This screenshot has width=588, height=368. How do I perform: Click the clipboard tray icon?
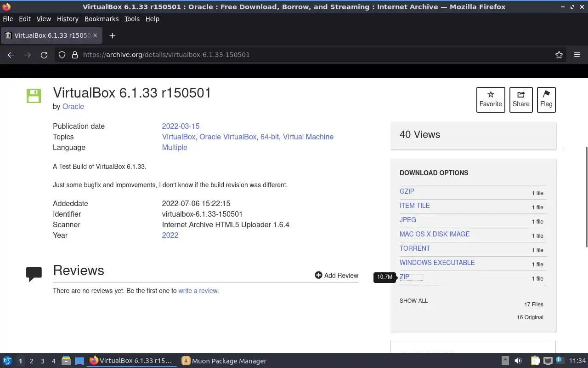pyautogui.click(x=535, y=361)
